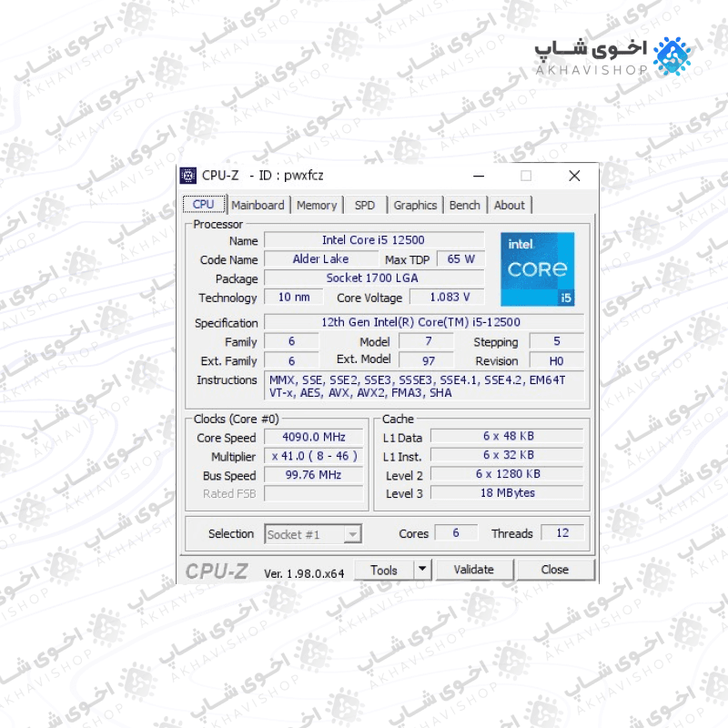Click the Threads value '12'

(562, 533)
